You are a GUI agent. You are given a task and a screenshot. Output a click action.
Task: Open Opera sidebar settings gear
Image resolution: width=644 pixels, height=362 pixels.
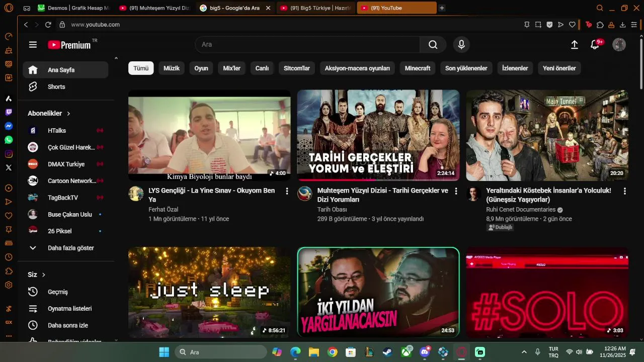click(x=9, y=285)
